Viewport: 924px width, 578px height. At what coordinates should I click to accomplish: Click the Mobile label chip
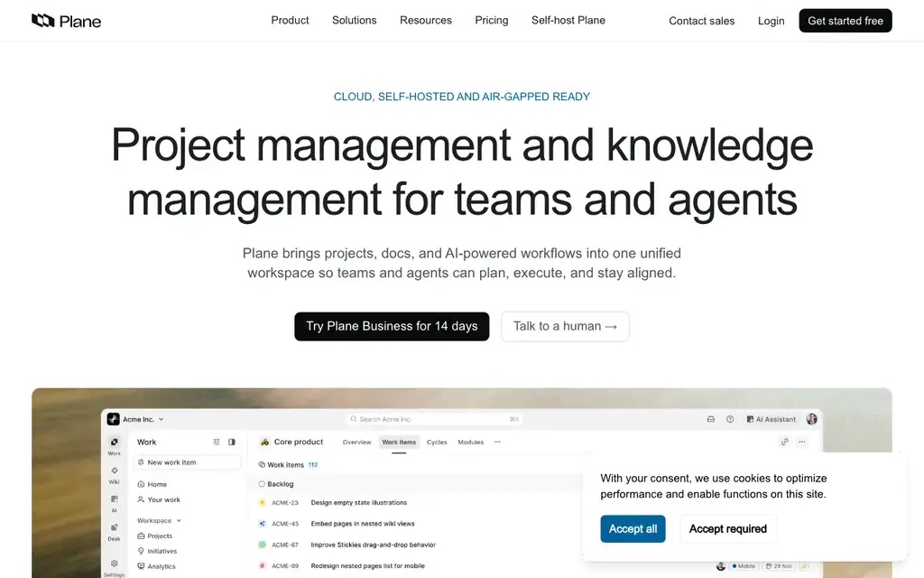coord(744,566)
